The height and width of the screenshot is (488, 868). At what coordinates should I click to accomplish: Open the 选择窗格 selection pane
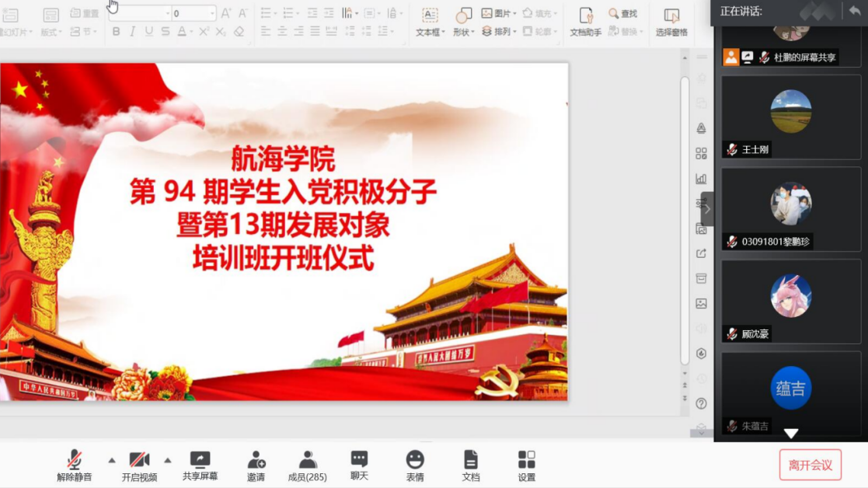(671, 22)
